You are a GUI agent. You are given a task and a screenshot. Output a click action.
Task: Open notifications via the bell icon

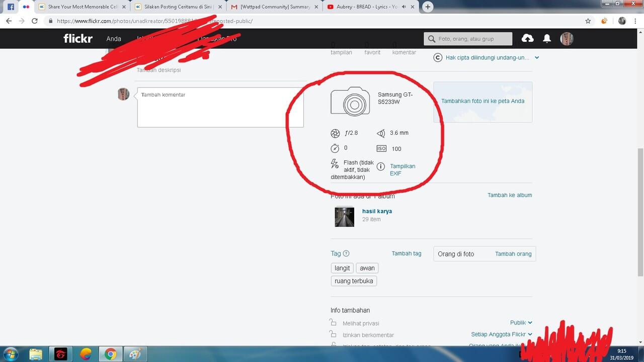tap(547, 38)
